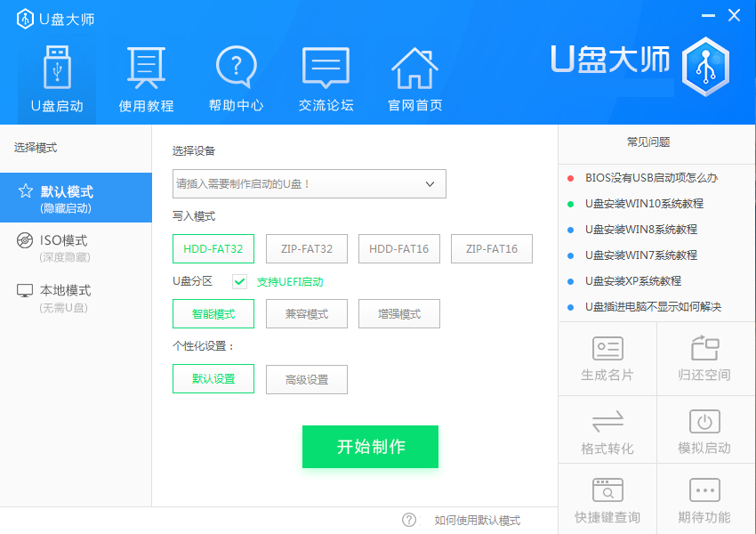Open the 使用教程 tutorial icon

[x=146, y=78]
